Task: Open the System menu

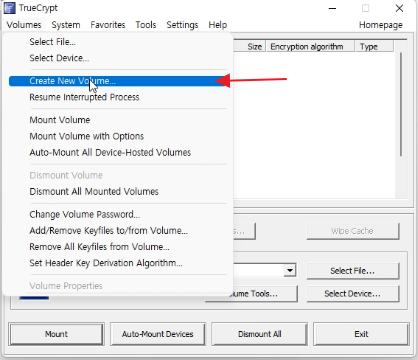Action: tap(66, 25)
